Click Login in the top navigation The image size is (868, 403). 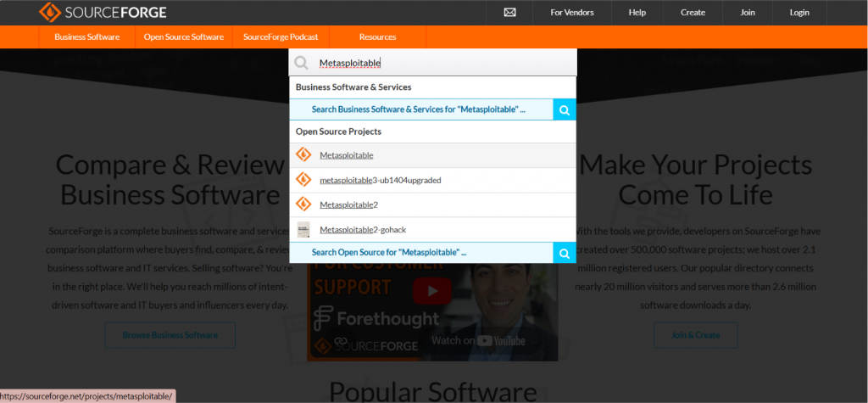(x=799, y=12)
